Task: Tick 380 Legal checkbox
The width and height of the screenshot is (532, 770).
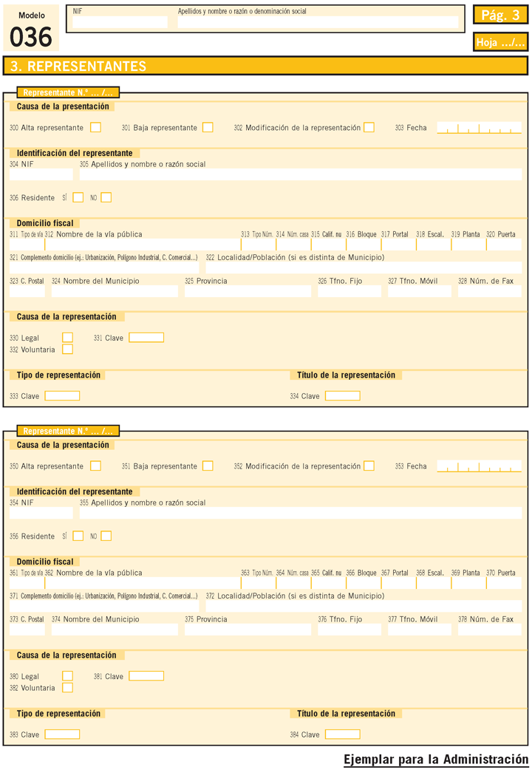Action: (68, 675)
